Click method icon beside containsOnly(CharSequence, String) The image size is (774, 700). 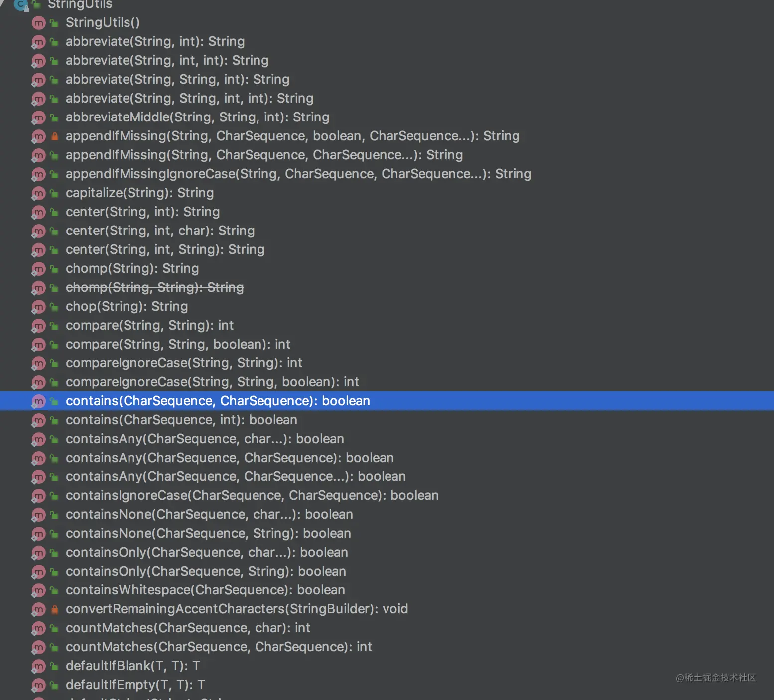39,572
